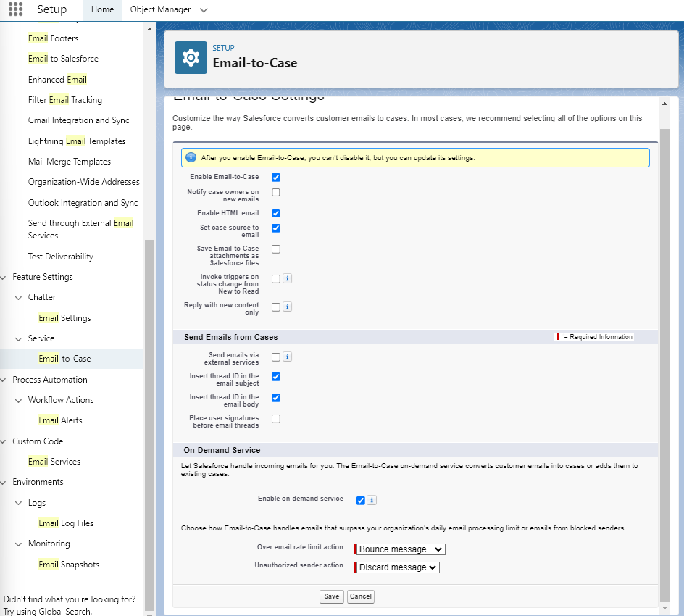The height and width of the screenshot is (616, 684).
Task: Click info icon next to Send emails via external services
Action: point(287,357)
